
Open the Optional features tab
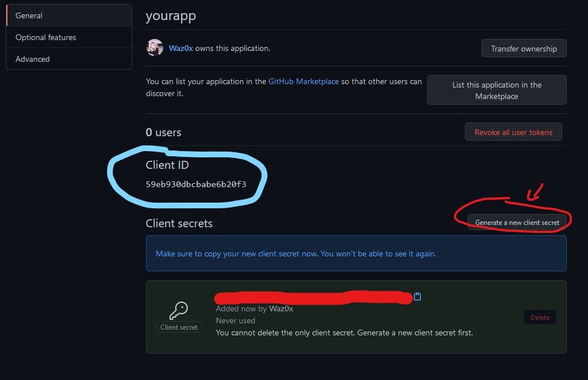coord(69,37)
